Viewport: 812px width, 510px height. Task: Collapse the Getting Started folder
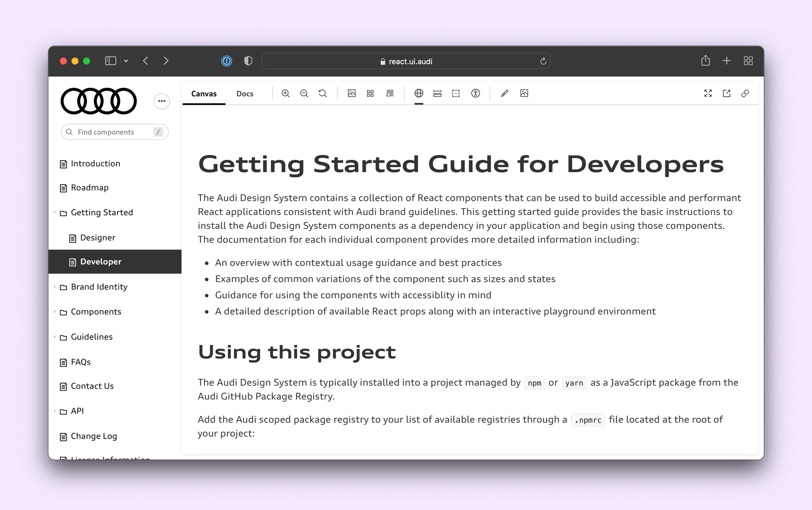click(101, 213)
